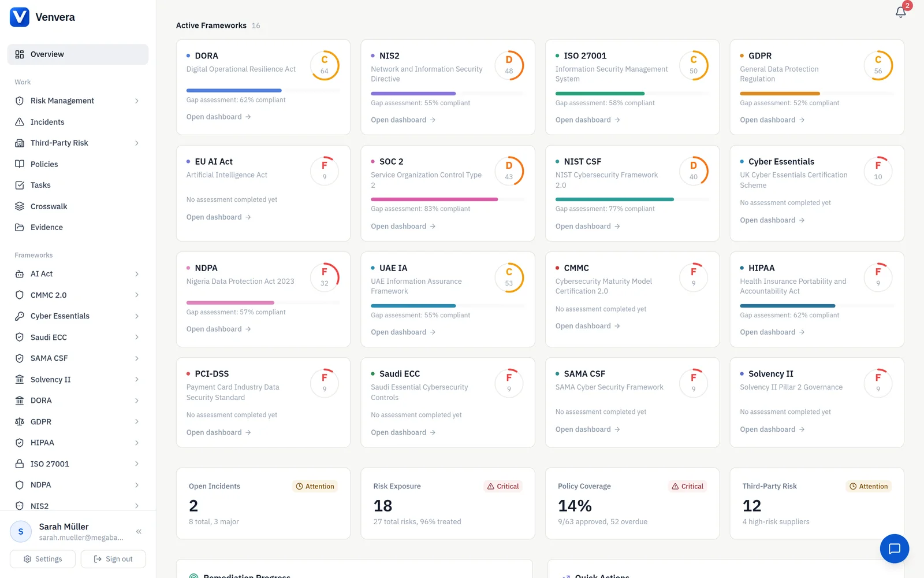Expand CMMC 2.0 framework chevron
The height and width of the screenshot is (578, 924).
click(137, 295)
